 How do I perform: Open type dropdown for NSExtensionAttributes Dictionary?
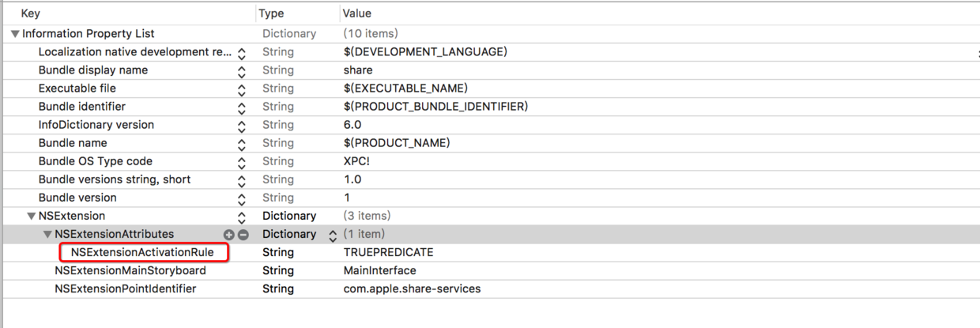(x=333, y=235)
